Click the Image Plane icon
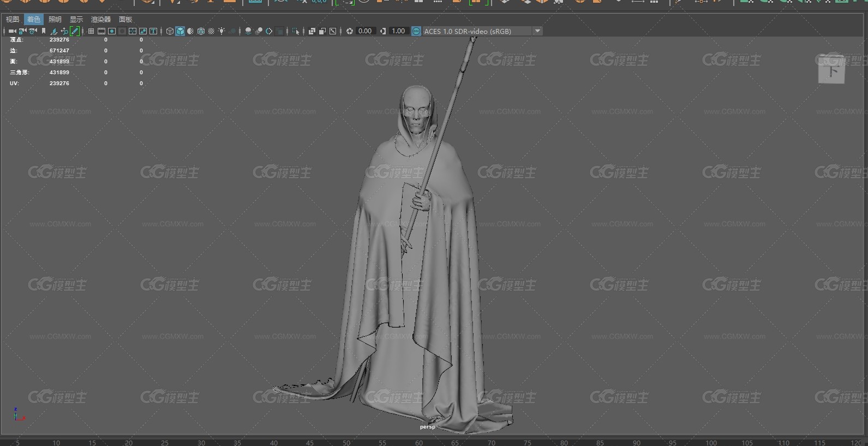 click(x=54, y=31)
